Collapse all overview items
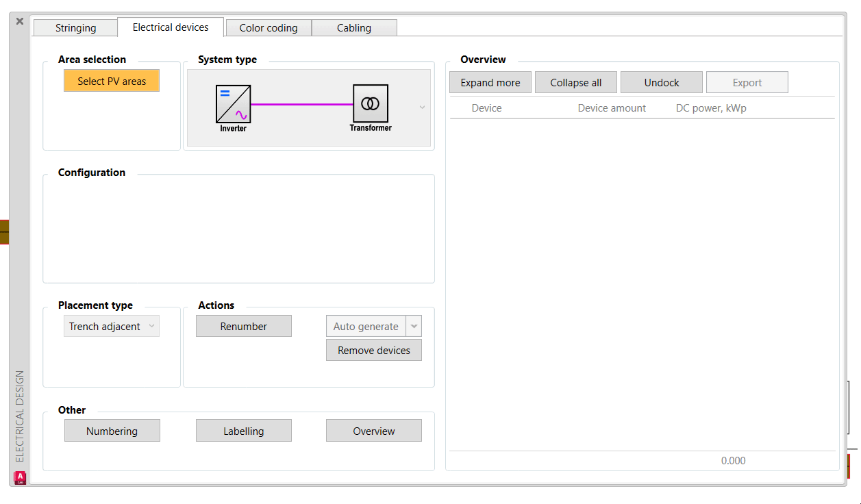Screen dimensions: 861x504 576,83
